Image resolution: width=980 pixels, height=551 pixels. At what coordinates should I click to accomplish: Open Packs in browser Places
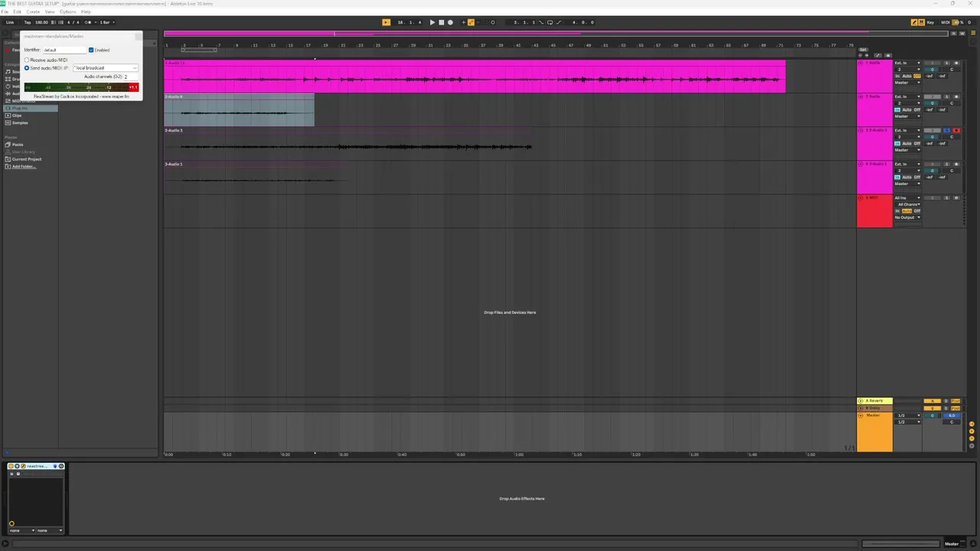click(17, 145)
